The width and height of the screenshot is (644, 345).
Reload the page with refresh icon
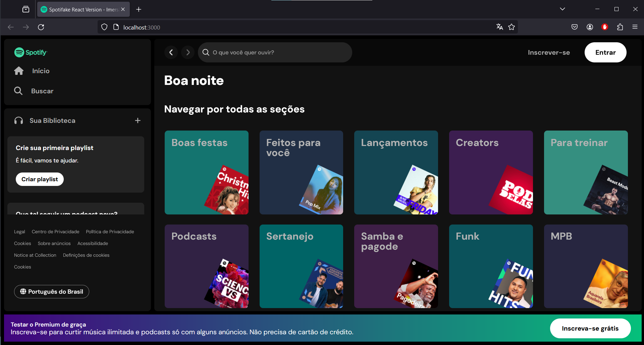[x=41, y=27]
